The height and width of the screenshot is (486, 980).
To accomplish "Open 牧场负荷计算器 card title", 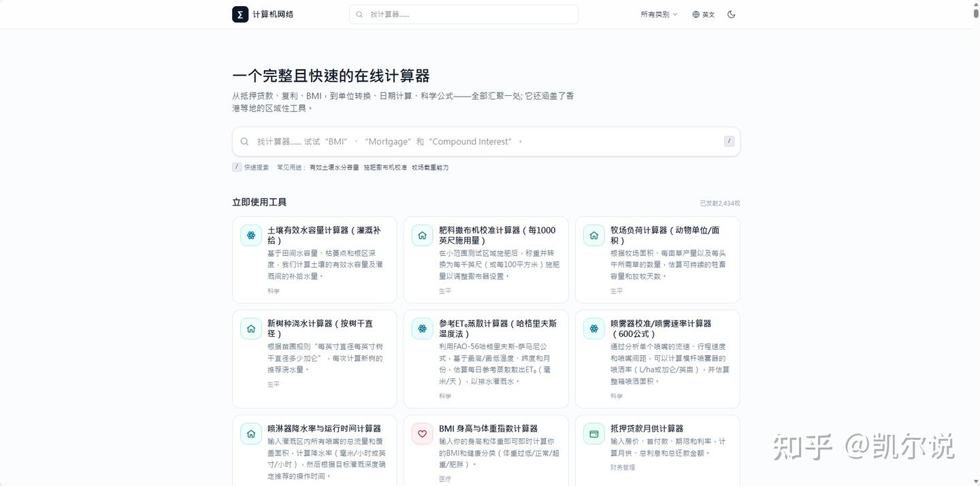I will (665, 235).
